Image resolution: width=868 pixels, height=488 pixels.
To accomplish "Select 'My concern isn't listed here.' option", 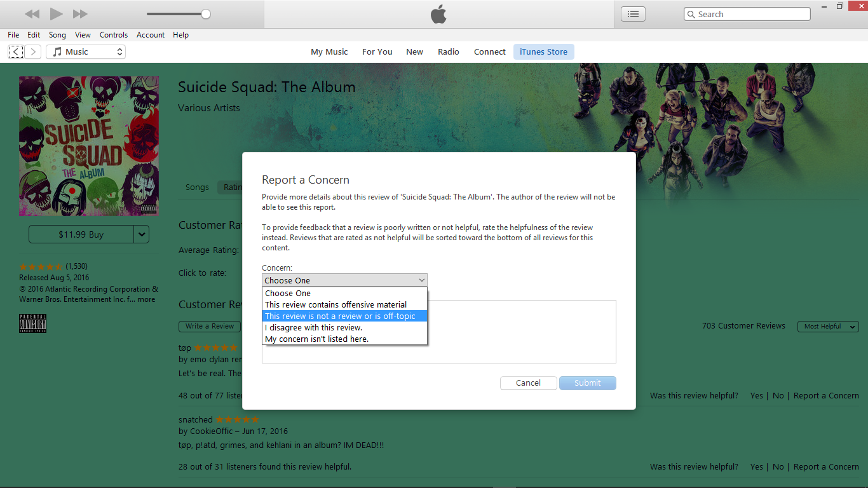I will (x=344, y=339).
